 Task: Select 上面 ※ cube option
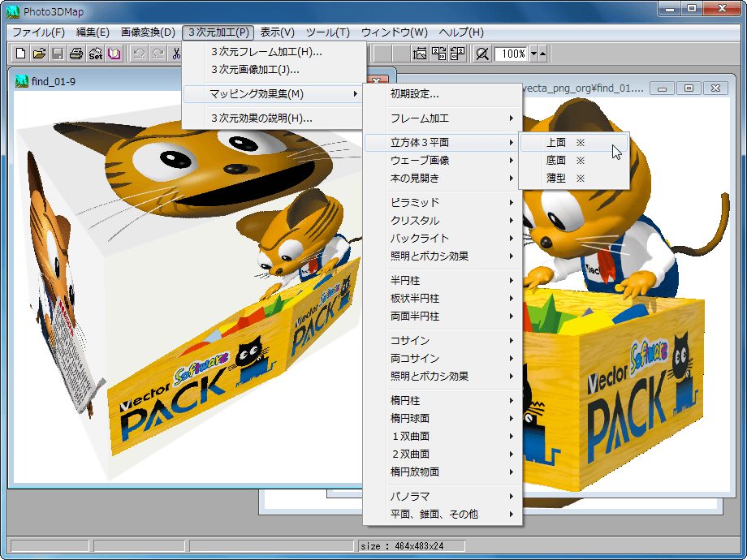pyautogui.click(x=574, y=142)
